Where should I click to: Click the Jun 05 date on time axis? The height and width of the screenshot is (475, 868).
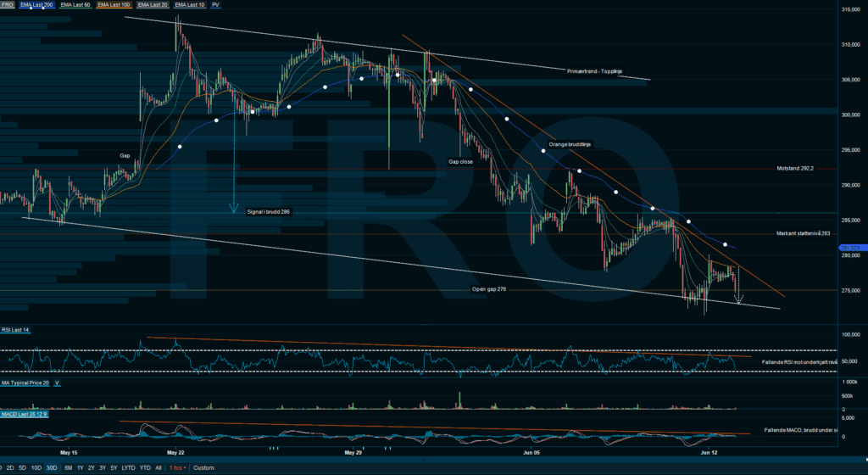(531, 453)
